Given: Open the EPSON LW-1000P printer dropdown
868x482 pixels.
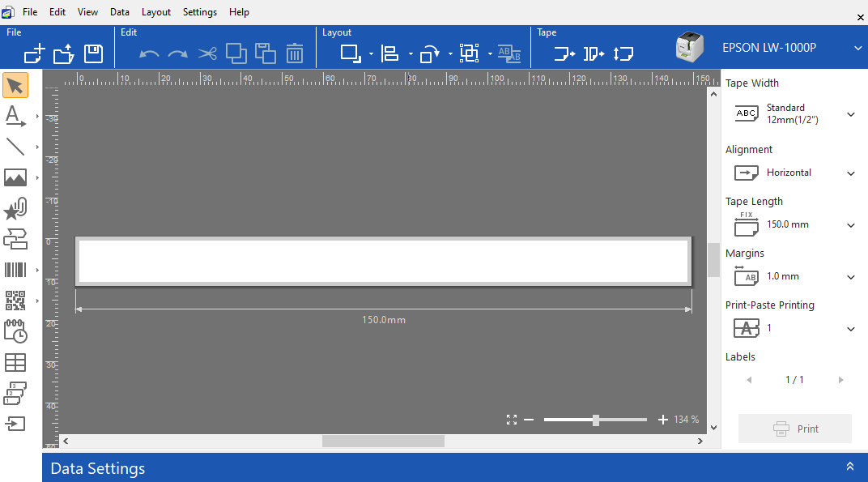Looking at the screenshot, I should click(858, 49).
